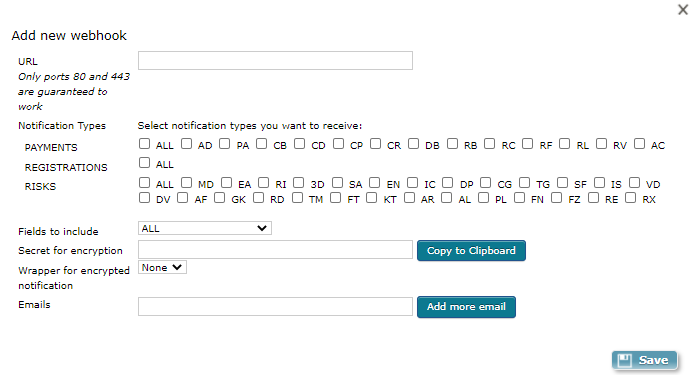Toggle the KT risks checkbox
The height and width of the screenshot is (375, 691).
click(372, 198)
